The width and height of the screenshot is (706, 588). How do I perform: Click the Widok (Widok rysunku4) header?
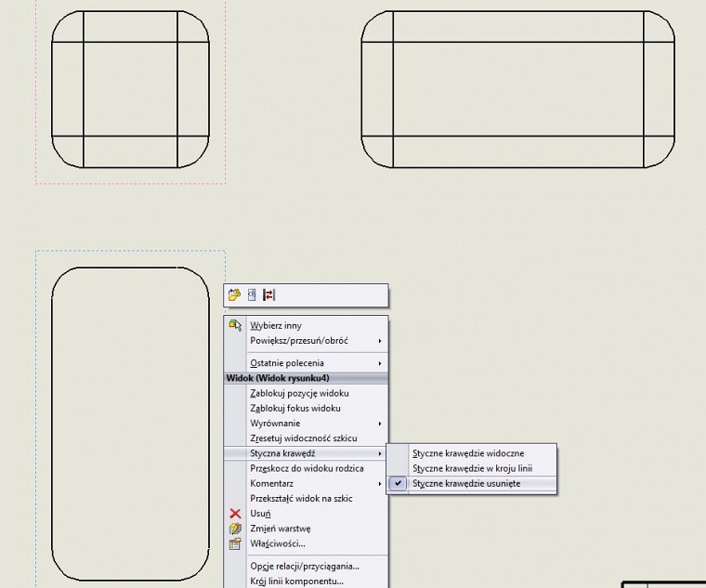[306, 378]
